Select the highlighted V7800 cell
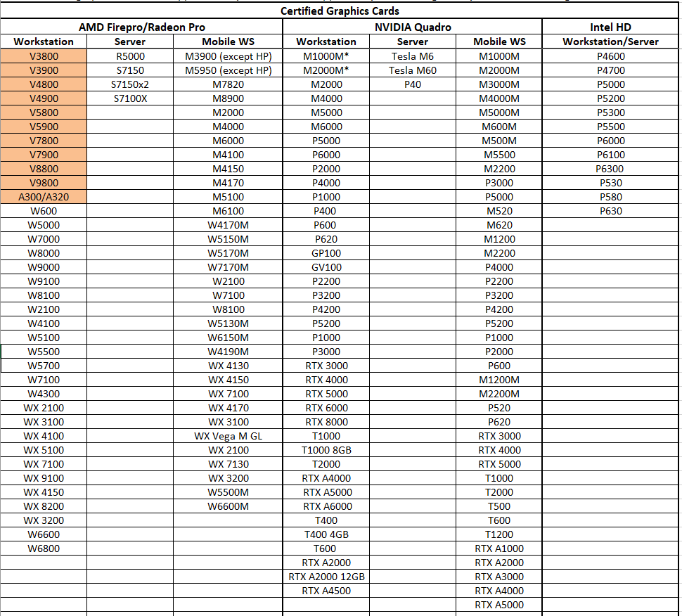682x616 pixels. coord(44,141)
